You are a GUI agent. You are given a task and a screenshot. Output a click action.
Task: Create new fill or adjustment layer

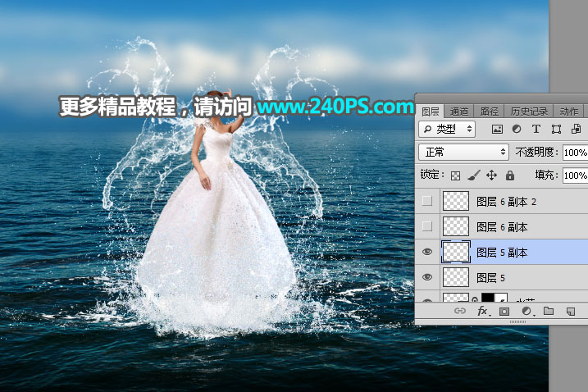526,311
